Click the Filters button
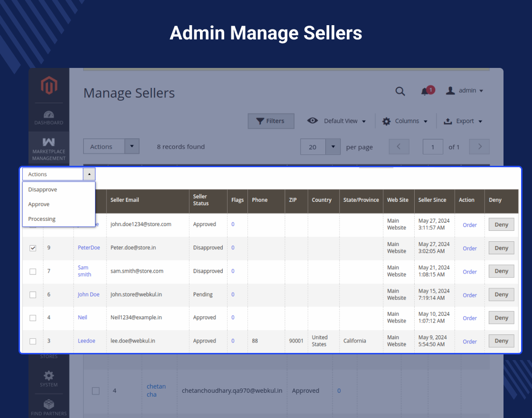Image resolution: width=532 pixels, height=418 pixels. (x=271, y=121)
